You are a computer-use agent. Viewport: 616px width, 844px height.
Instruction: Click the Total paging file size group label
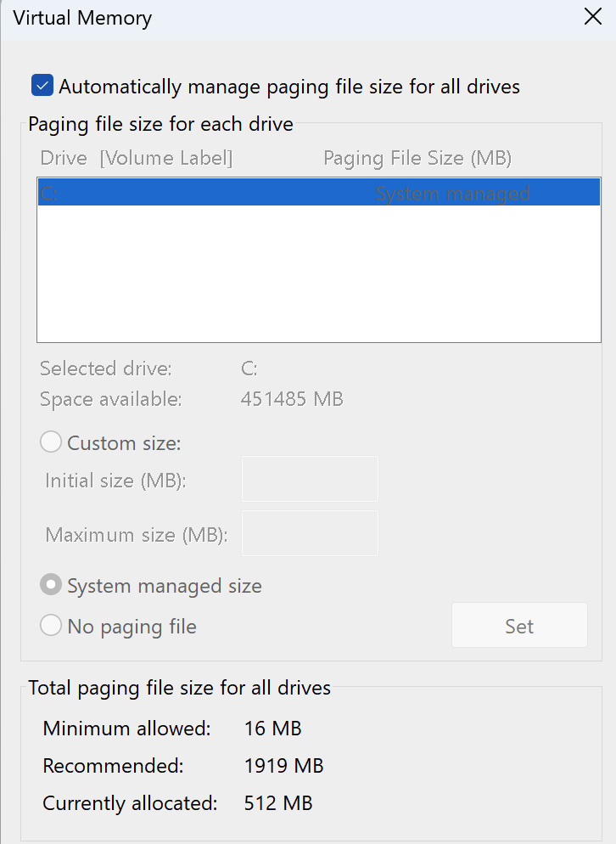tap(179, 688)
